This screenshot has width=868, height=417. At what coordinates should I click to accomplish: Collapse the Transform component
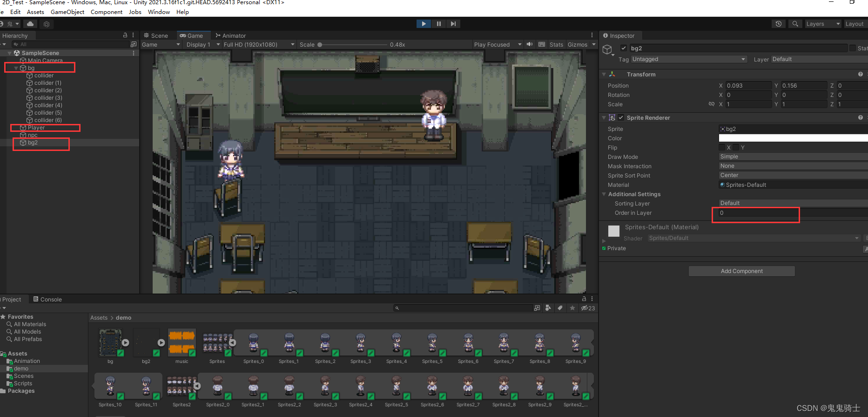pyautogui.click(x=604, y=75)
